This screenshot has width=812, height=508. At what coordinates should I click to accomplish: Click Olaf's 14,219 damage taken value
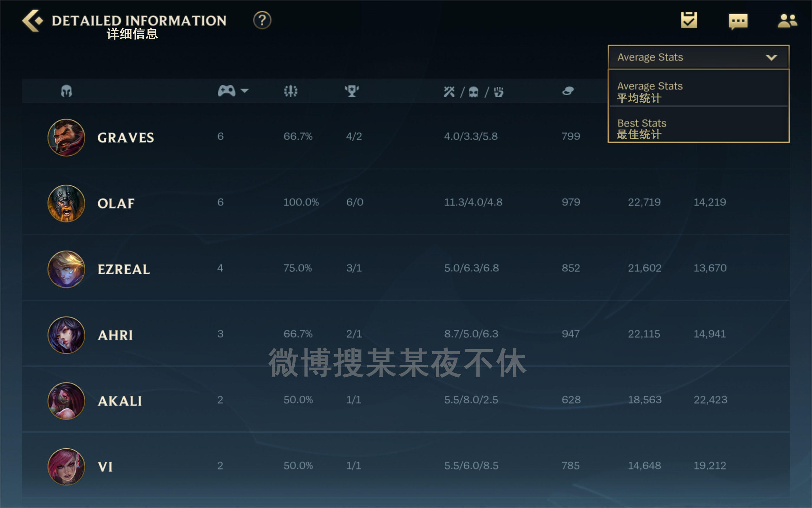[710, 202]
